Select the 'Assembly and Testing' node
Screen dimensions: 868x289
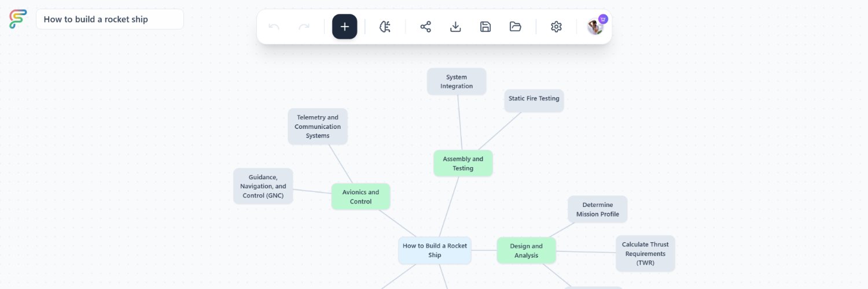[x=463, y=164]
